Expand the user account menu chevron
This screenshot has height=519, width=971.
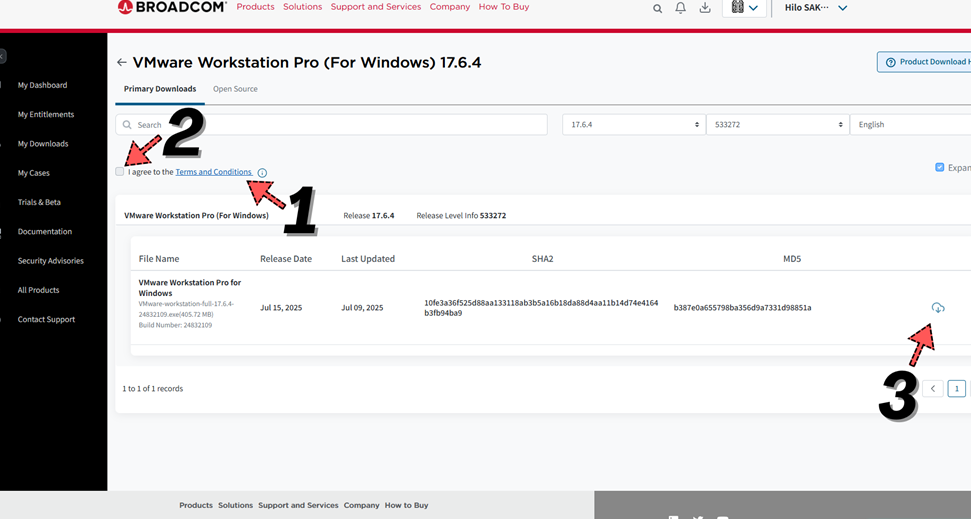pyautogui.click(x=842, y=8)
